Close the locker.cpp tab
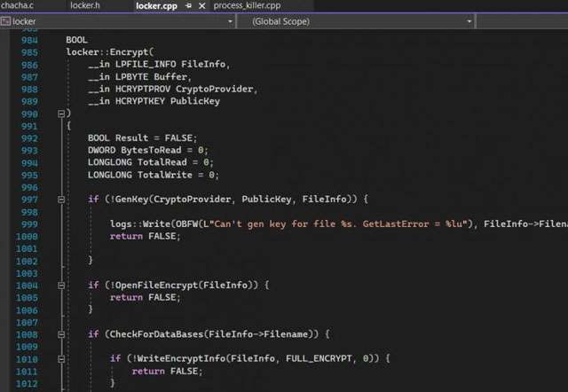Screen dimensions: 568x392 pyautogui.click(x=202, y=6)
